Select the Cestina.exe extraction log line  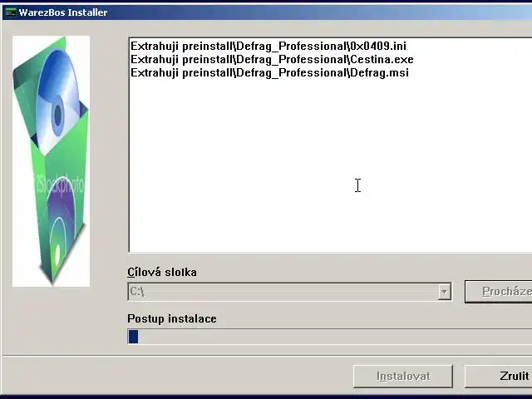pyautogui.click(x=272, y=60)
